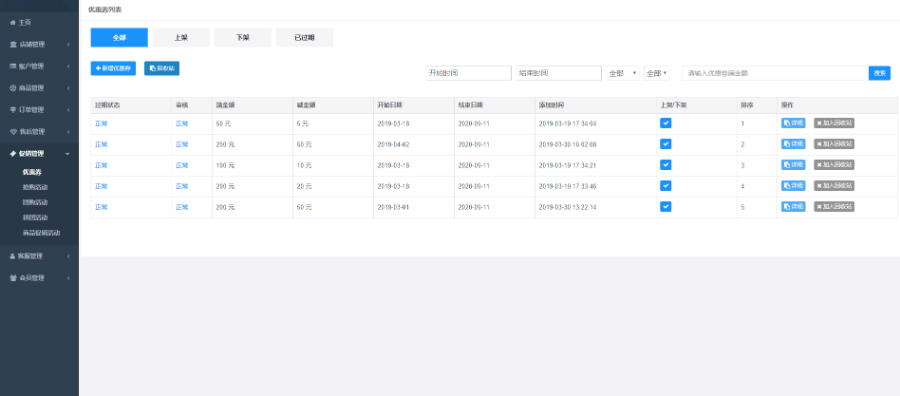Click the blue 搜索 button
Viewport: 900px width, 396px height.
[879, 73]
